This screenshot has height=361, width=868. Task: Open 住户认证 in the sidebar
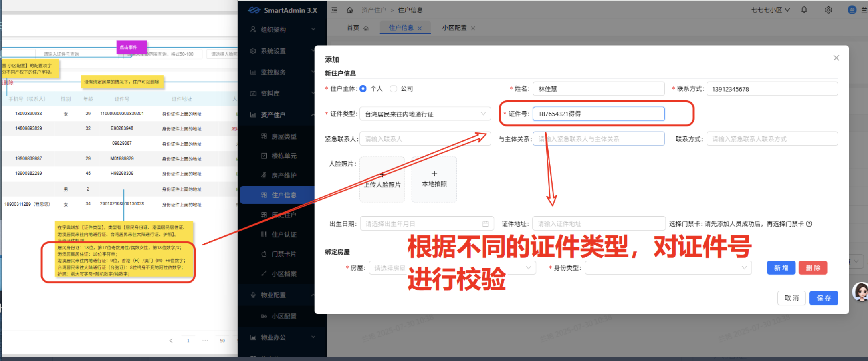[x=284, y=234]
